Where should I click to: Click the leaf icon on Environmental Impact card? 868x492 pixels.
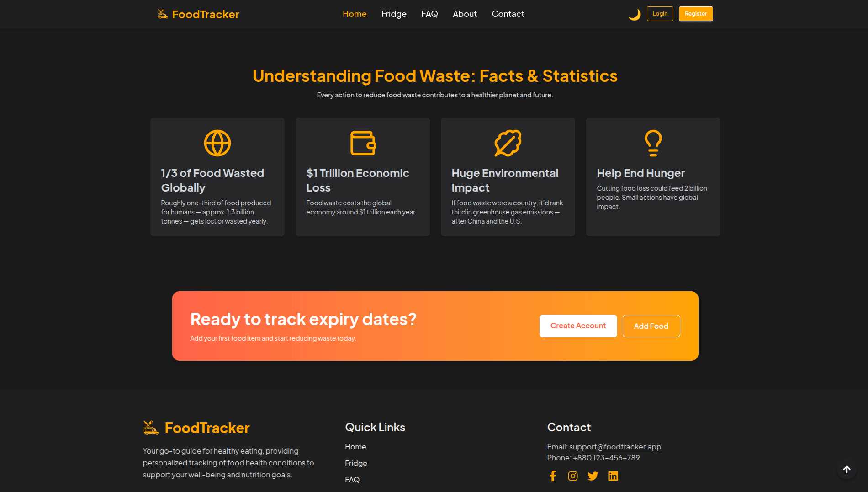click(508, 142)
